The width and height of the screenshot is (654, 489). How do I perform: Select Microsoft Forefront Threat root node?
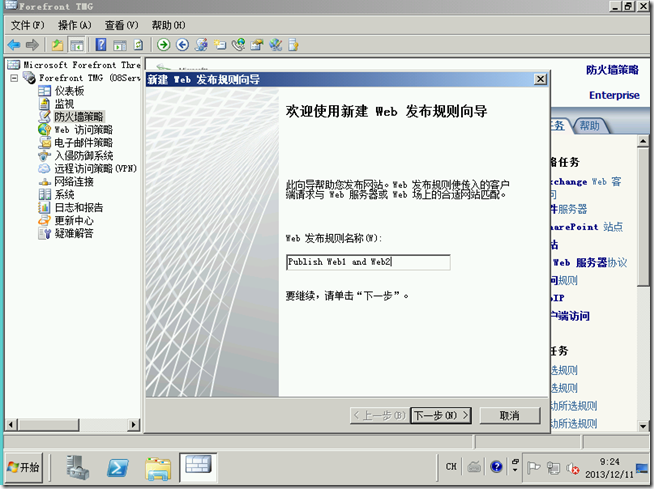82,65
